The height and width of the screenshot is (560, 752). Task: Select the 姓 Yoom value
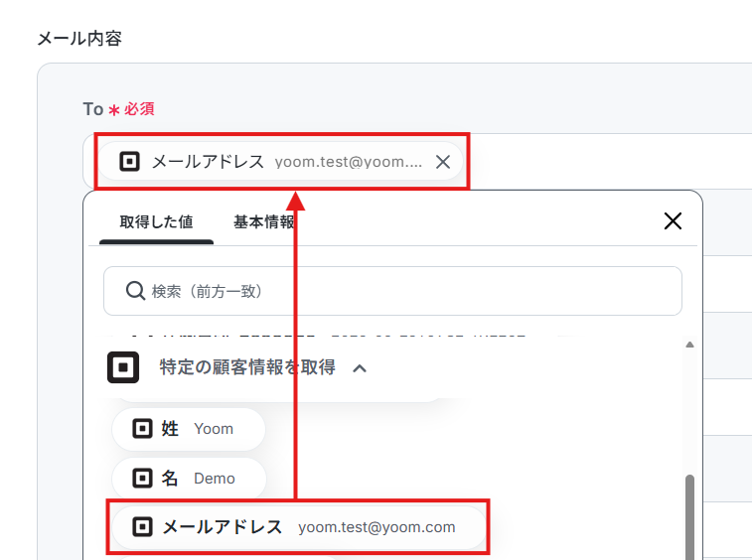click(189, 429)
